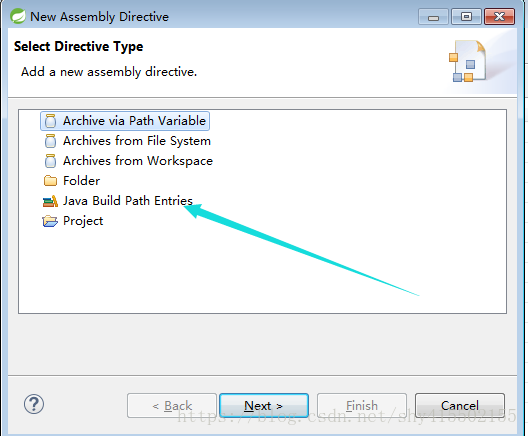Click jar icon beside Archives from Workspace
528x436 pixels.
pos(51,161)
